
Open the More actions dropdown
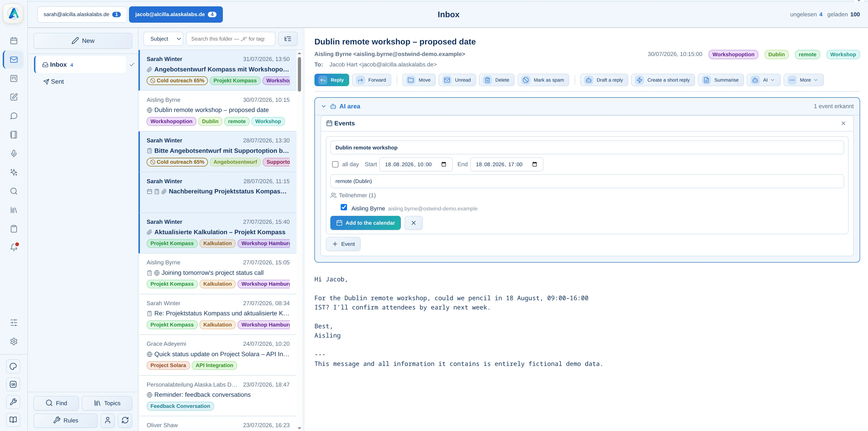coord(803,80)
